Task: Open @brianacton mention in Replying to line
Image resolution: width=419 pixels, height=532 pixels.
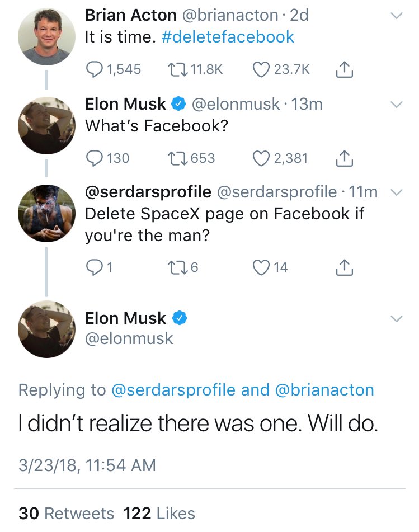Action: click(x=324, y=390)
